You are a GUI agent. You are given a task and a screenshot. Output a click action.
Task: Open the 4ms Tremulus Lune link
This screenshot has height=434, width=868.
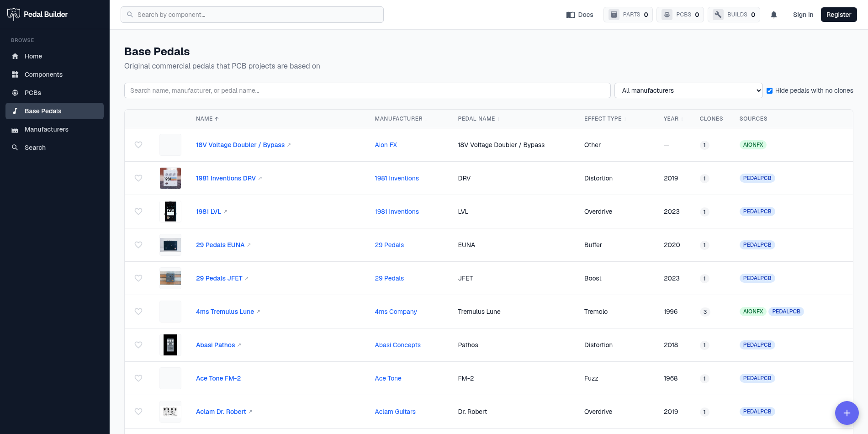point(225,312)
